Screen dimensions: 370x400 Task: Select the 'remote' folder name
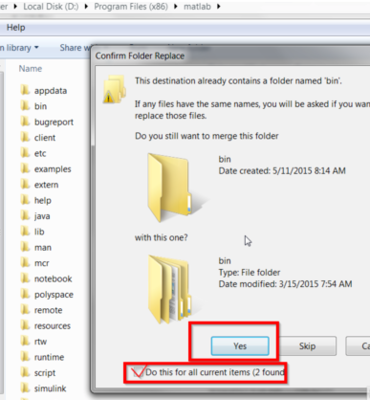(48, 310)
